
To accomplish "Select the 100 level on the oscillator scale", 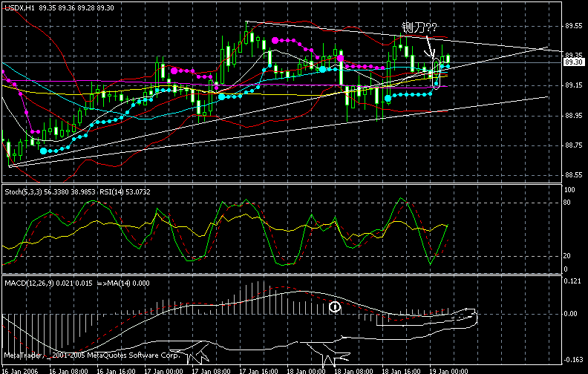I will [569, 190].
